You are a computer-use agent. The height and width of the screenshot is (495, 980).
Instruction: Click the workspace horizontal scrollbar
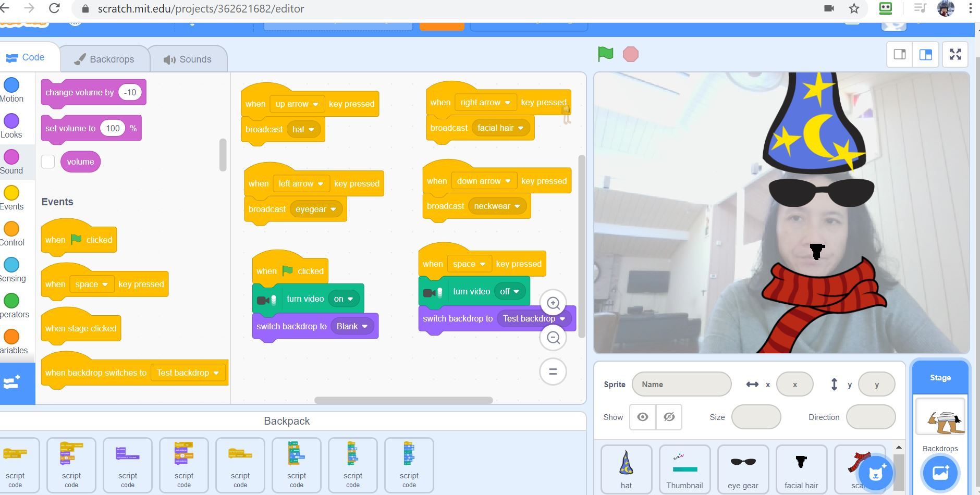click(x=403, y=400)
